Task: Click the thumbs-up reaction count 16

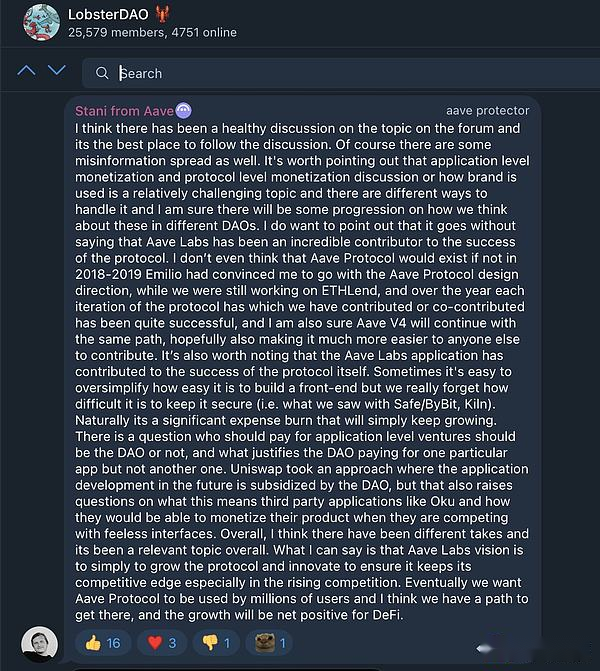Action: 113,643
